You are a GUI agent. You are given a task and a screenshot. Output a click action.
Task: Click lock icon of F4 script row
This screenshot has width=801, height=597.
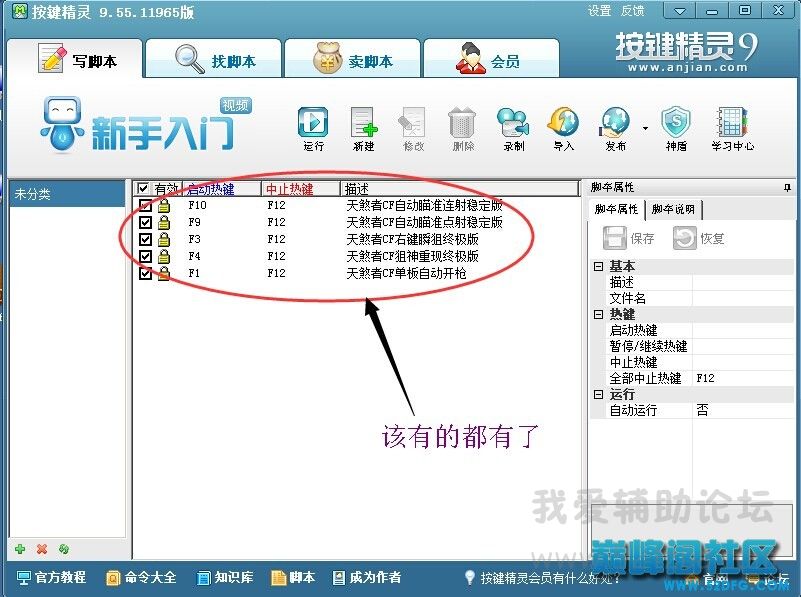(163, 256)
